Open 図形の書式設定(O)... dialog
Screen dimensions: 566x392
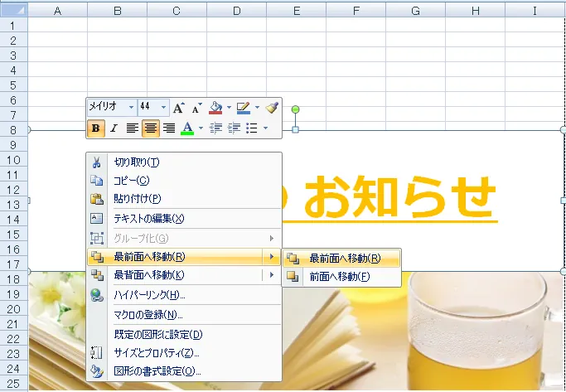[x=157, y=371]
